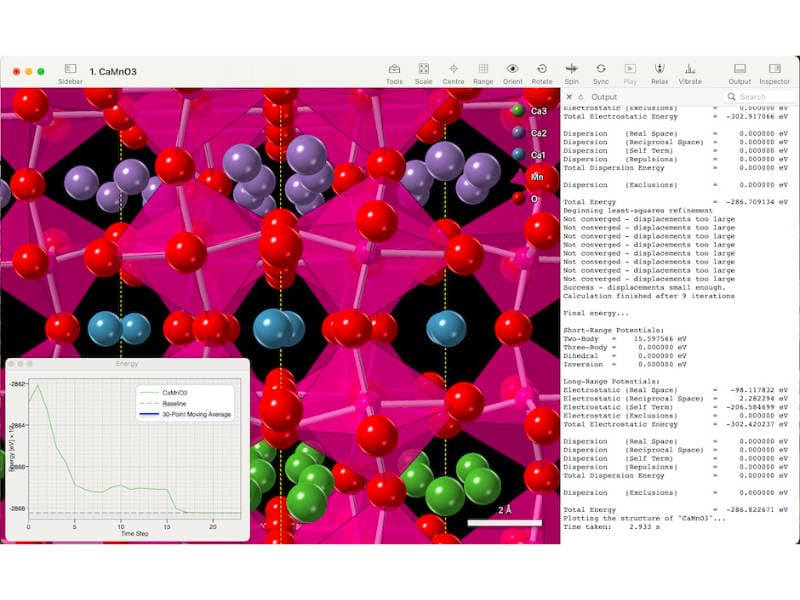The width and height of the screenshot is (800, 600).
Task: Click the 2 Å scale bar
Action: point(505,522)
